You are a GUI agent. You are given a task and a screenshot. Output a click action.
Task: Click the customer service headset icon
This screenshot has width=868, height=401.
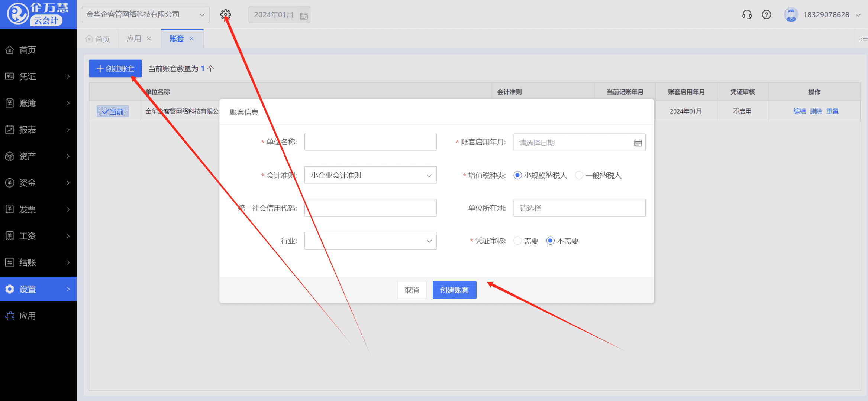(x=746, y=14)
